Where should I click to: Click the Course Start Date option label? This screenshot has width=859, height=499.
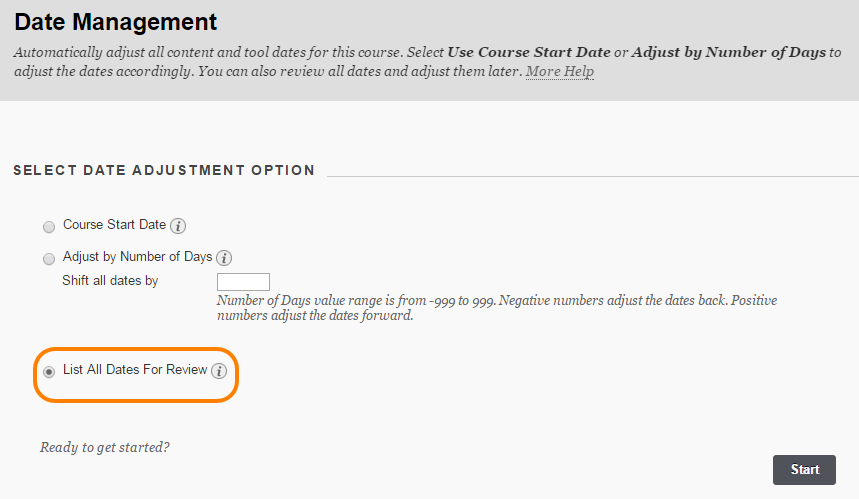coord(114,225)
